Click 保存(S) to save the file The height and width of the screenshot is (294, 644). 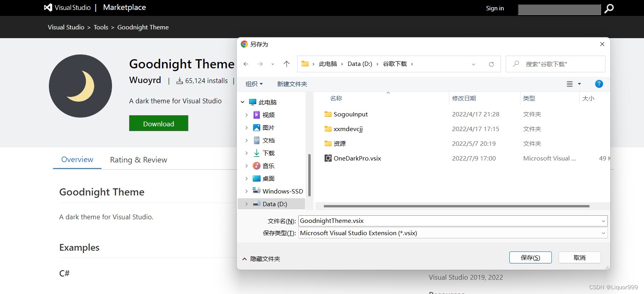click(x=530, y=257)
